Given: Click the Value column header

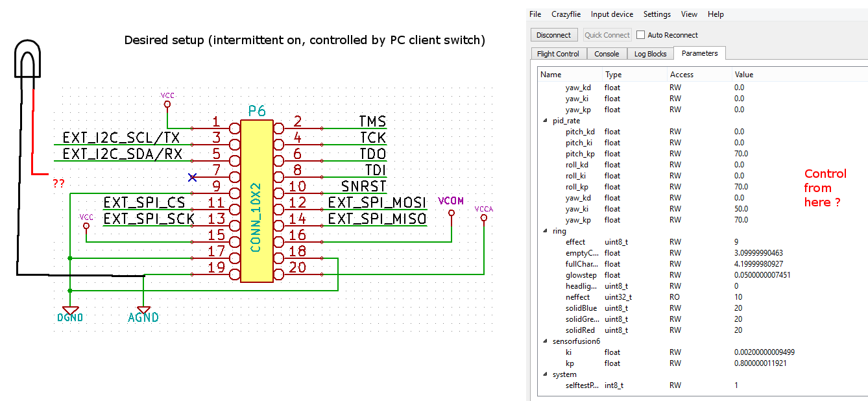Looking at the screenshot, I should pos(744,75).
